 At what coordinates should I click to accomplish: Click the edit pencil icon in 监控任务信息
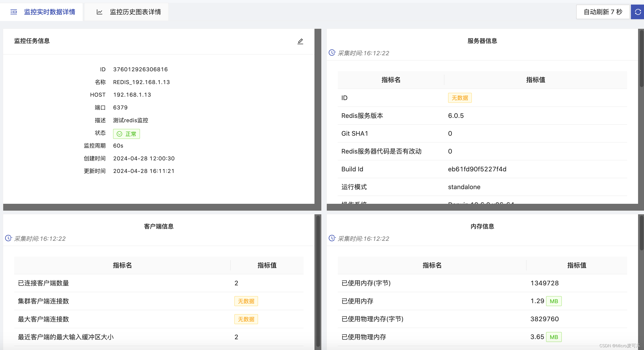(300, 41)
